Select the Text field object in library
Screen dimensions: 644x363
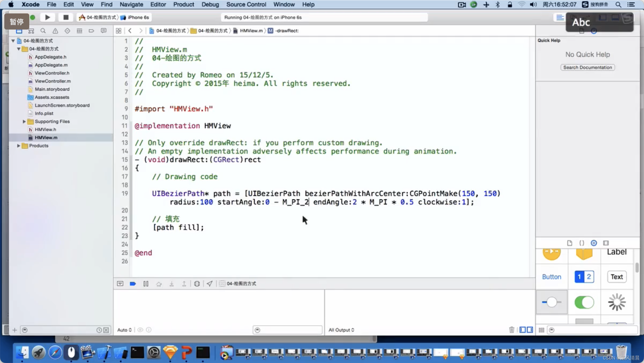click(617, 277)
